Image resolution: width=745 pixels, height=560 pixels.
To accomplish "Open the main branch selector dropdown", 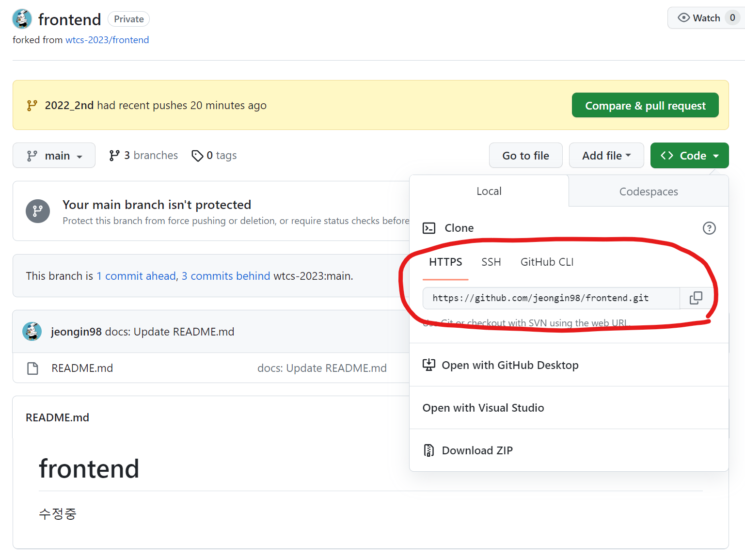I will click(x=54, y=156).
